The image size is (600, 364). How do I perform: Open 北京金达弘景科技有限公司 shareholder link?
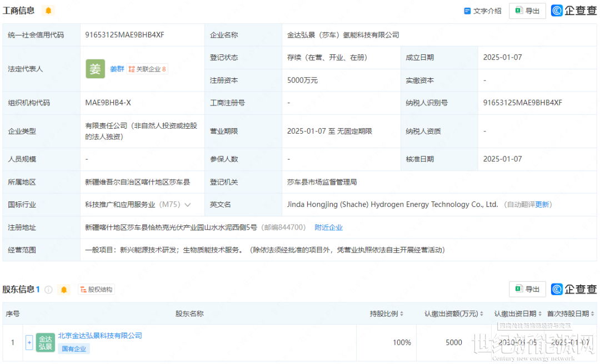(x=100, y=336)
